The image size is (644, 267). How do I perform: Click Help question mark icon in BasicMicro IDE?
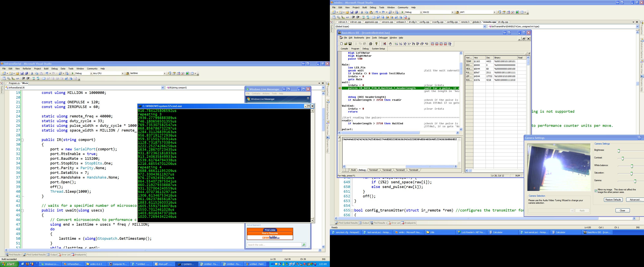[x=377, y=44]
